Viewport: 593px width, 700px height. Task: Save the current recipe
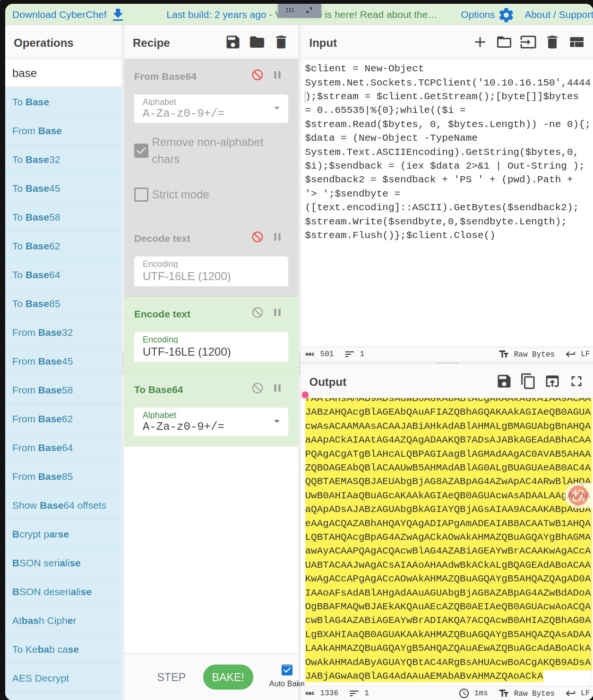pos(233,43)
